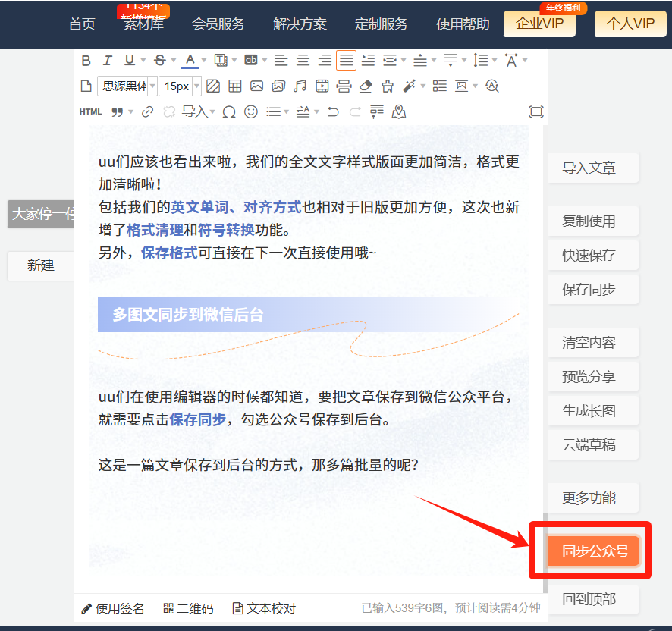
Task: Click the checklist items icon
Action: [x=439, y=86]
